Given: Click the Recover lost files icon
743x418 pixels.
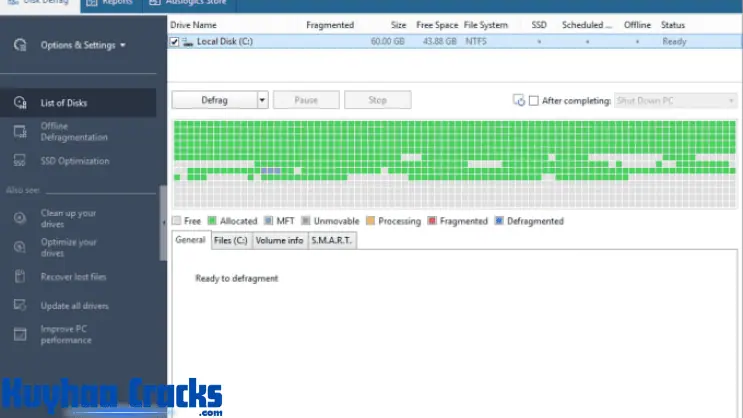Looking at the screenshot, I should 19,276.
